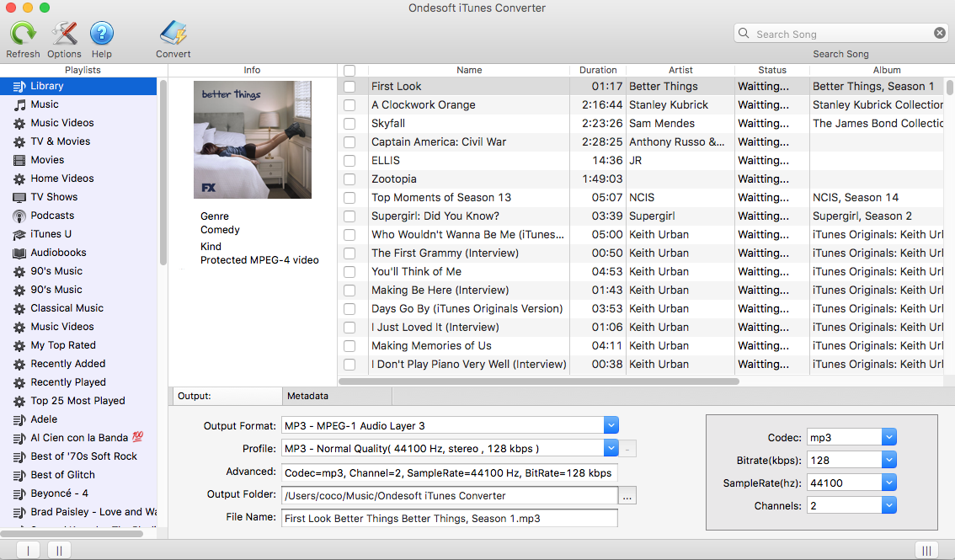Click the single-bar layout button at bottom left
This screenshot has width=955, height=560.
click(28, 550)
